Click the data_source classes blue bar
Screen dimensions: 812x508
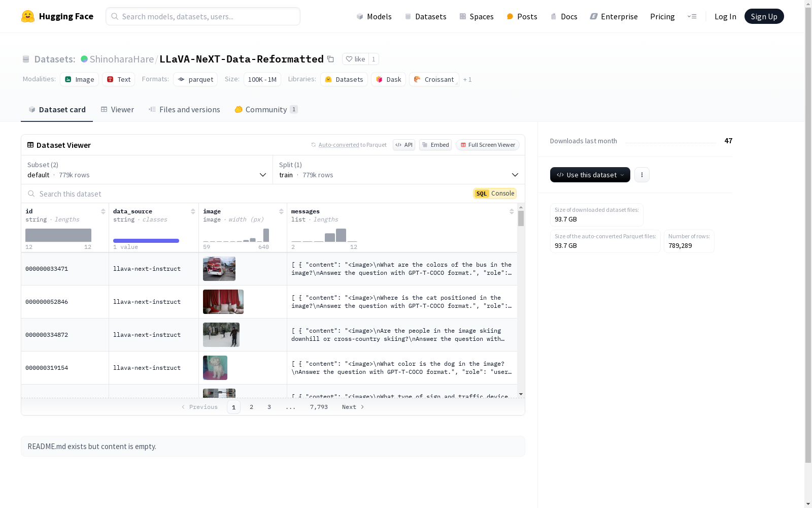click(x=146, y=241)
